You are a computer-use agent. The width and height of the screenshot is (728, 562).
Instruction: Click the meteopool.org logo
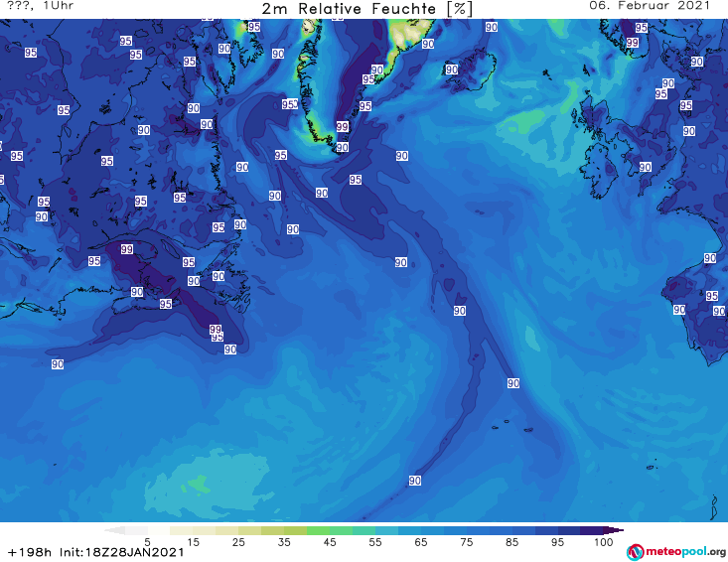tap(676, 552)
